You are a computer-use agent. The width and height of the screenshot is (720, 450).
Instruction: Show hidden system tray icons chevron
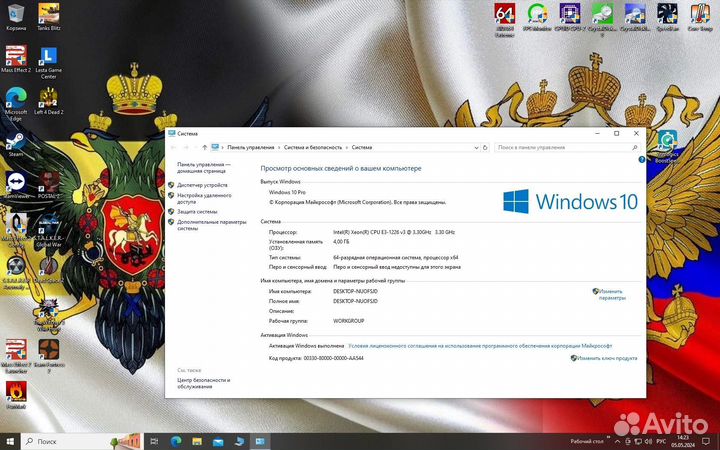(618, 441)
